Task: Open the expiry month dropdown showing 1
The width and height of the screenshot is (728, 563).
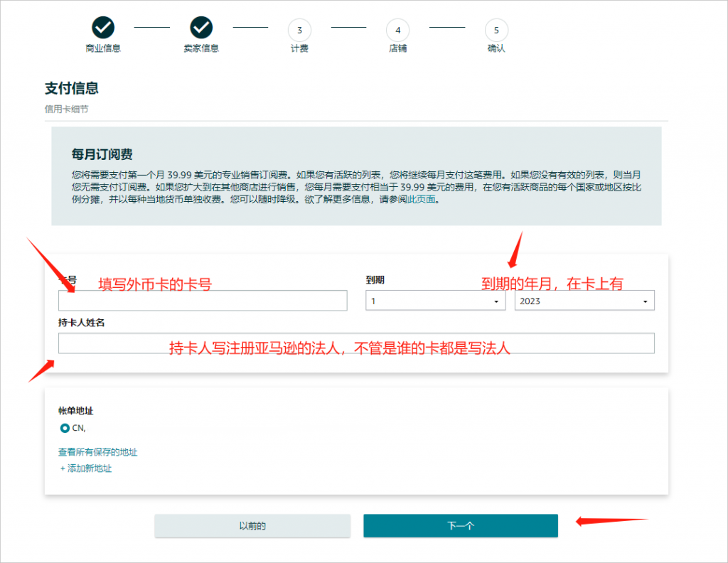Action: point(436,301)
